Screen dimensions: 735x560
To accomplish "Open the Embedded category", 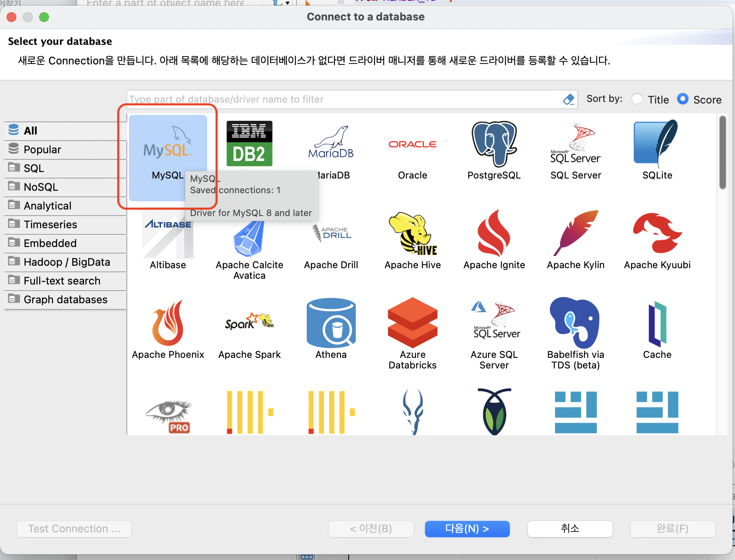I will click(66, 243).
